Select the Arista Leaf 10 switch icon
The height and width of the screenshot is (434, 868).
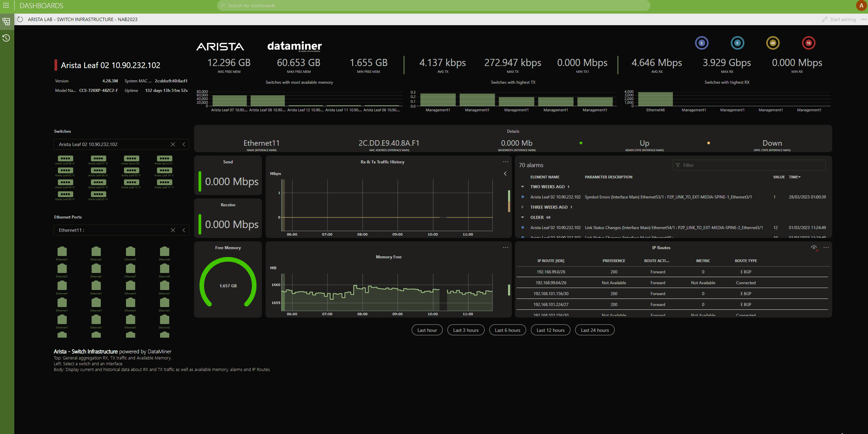click(x=164, y=170)
